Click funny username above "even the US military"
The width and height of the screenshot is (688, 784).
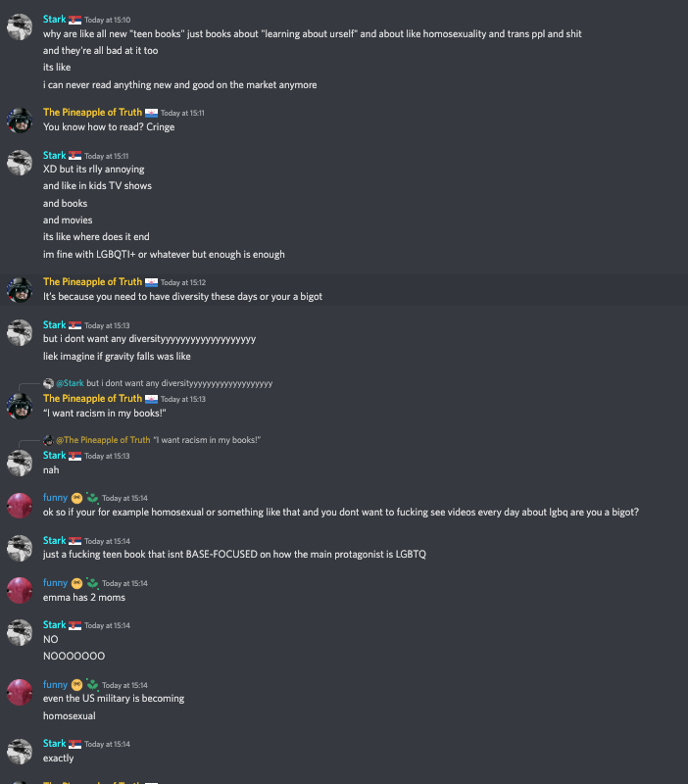[x=55, y=684]
